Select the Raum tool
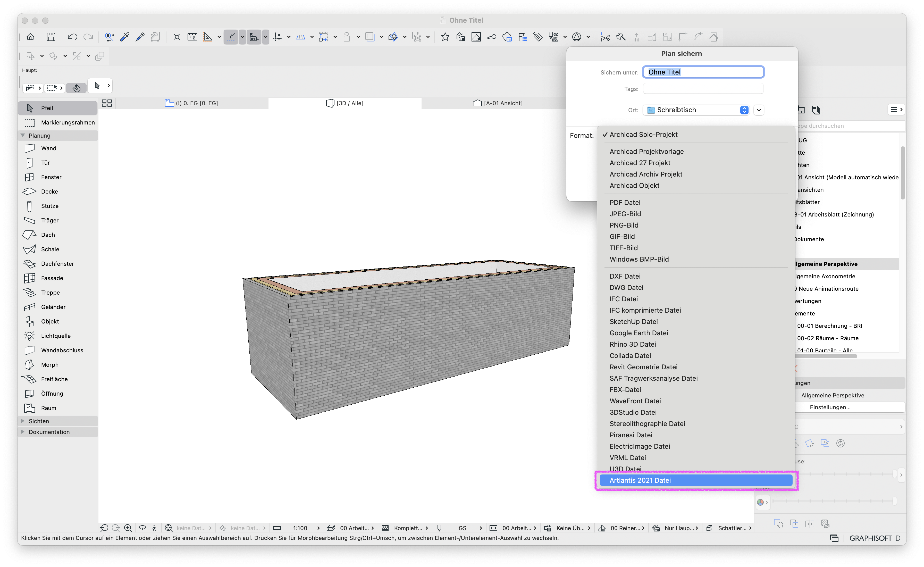The height and width of the screenshot is (567, 924). (58, 408)
